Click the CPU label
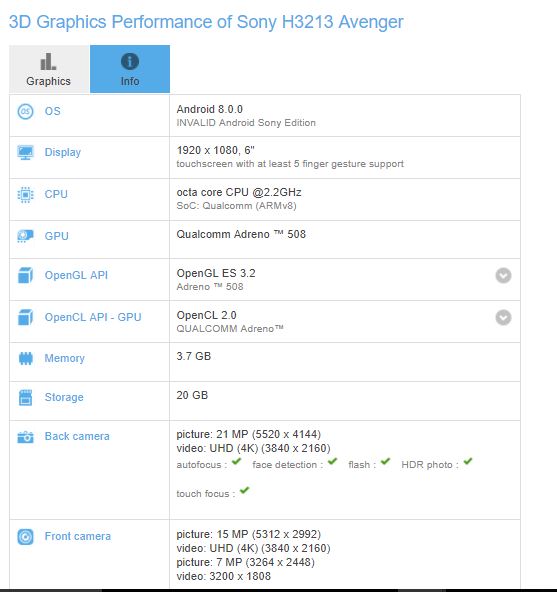 [x=56, y=194]
